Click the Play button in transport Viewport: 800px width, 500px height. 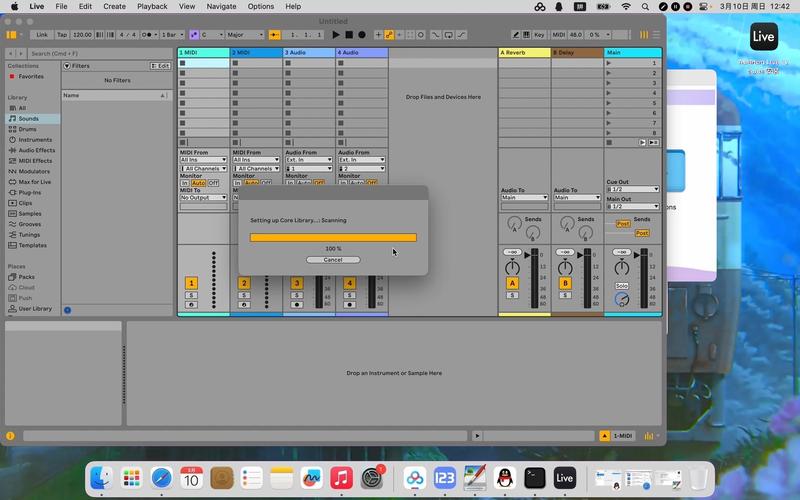tap(336, 35)
